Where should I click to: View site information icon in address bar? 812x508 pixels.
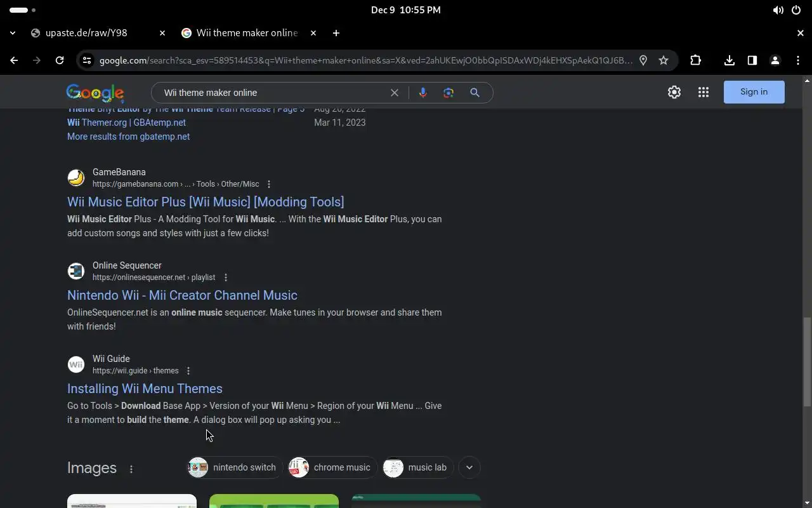tap(87, 60)
